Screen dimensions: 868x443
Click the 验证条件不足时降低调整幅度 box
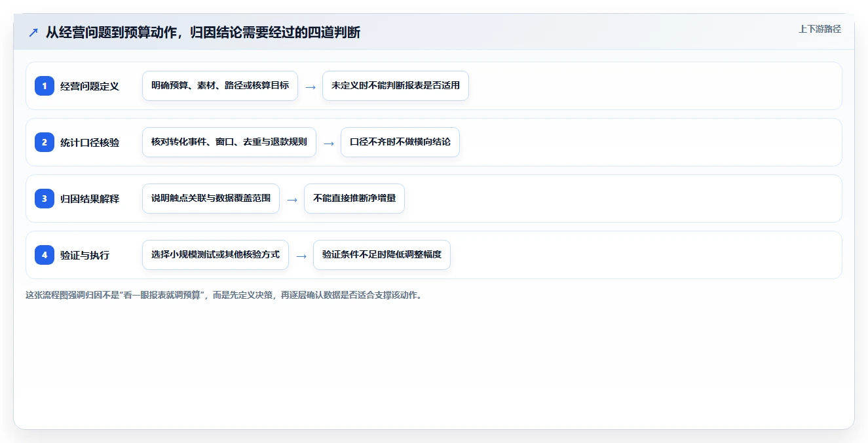(x=382, y=255)
